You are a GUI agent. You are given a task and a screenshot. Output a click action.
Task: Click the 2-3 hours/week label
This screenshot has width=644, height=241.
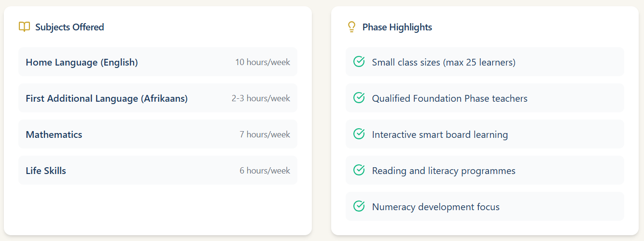click(261, 98)
